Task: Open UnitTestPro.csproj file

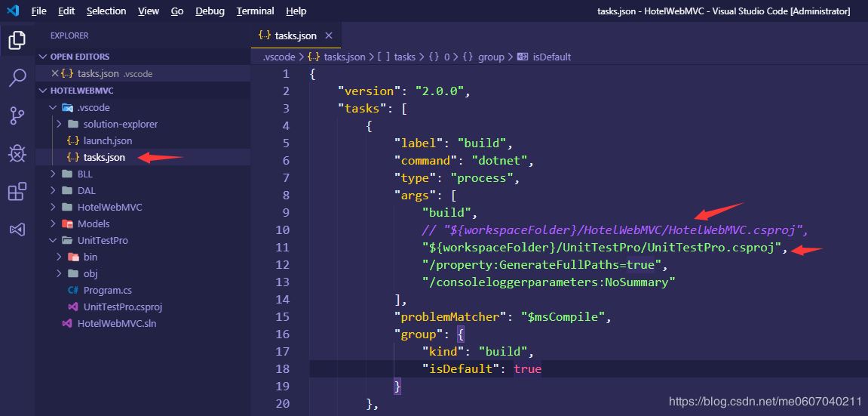Action: [143, 307]
